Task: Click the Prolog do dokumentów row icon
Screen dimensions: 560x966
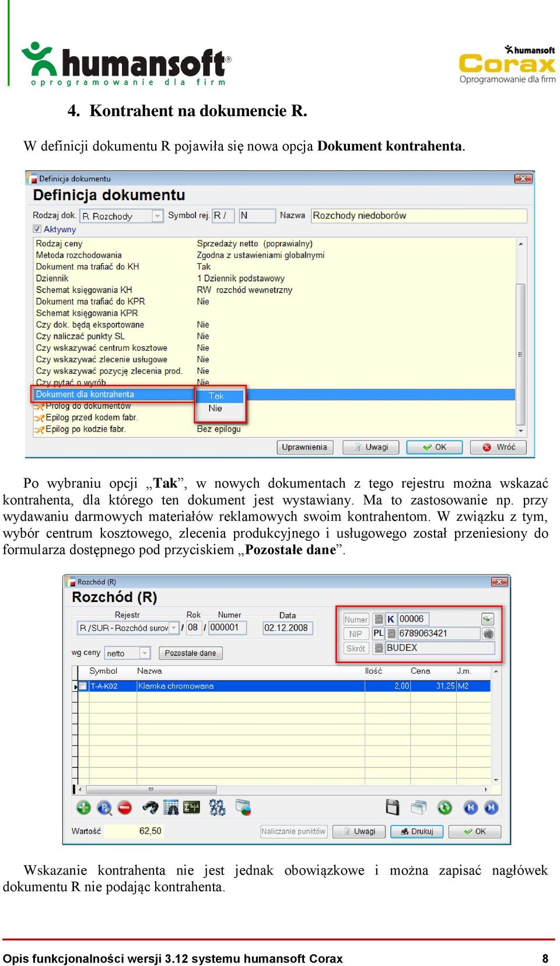Action: [39, 406]
